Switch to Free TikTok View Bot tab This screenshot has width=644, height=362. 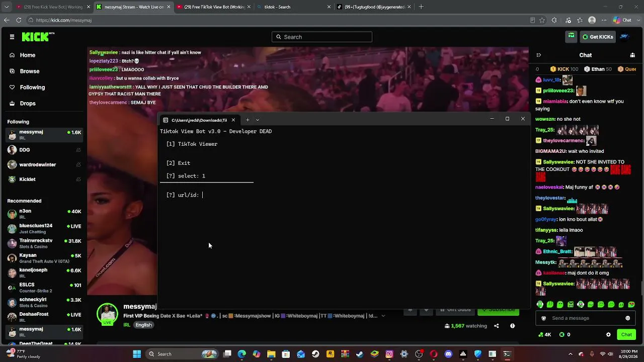coord(214,7)
